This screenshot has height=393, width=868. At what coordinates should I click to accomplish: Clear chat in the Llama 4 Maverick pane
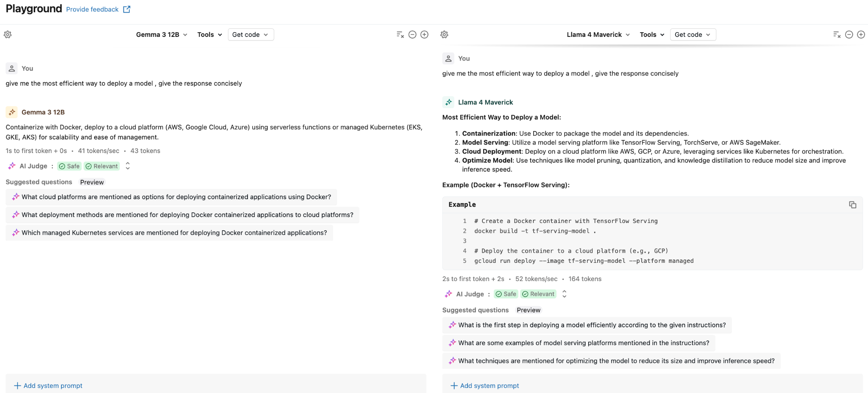837,35
